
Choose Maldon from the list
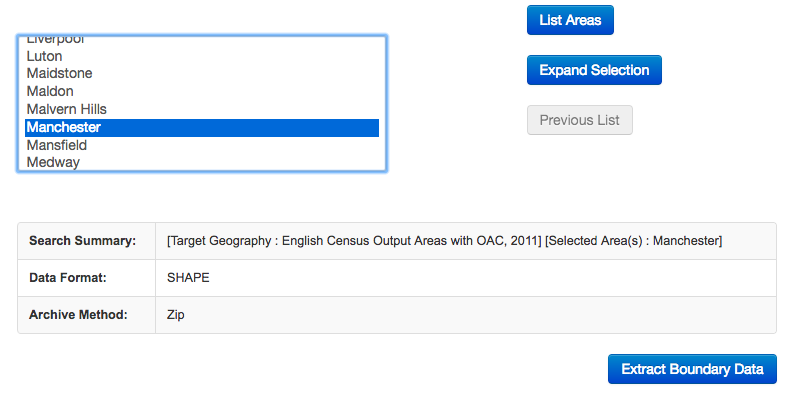point(202,91)
